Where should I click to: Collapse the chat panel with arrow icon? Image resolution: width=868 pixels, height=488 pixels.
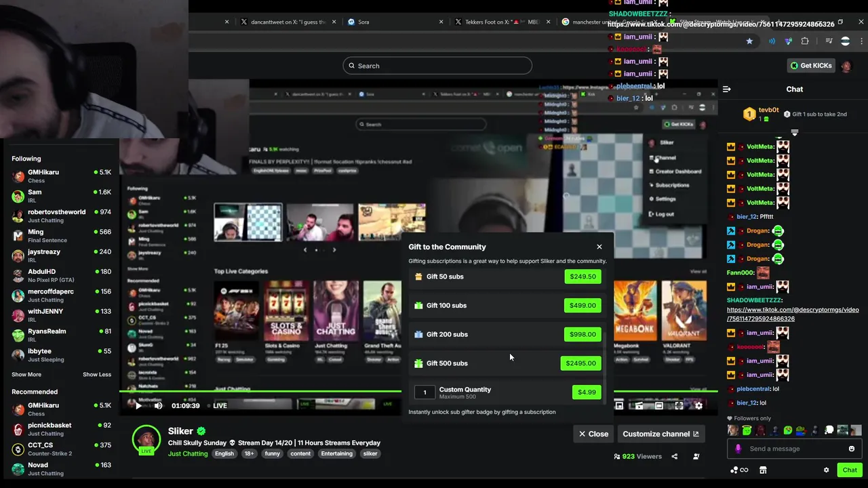[727, 89]
